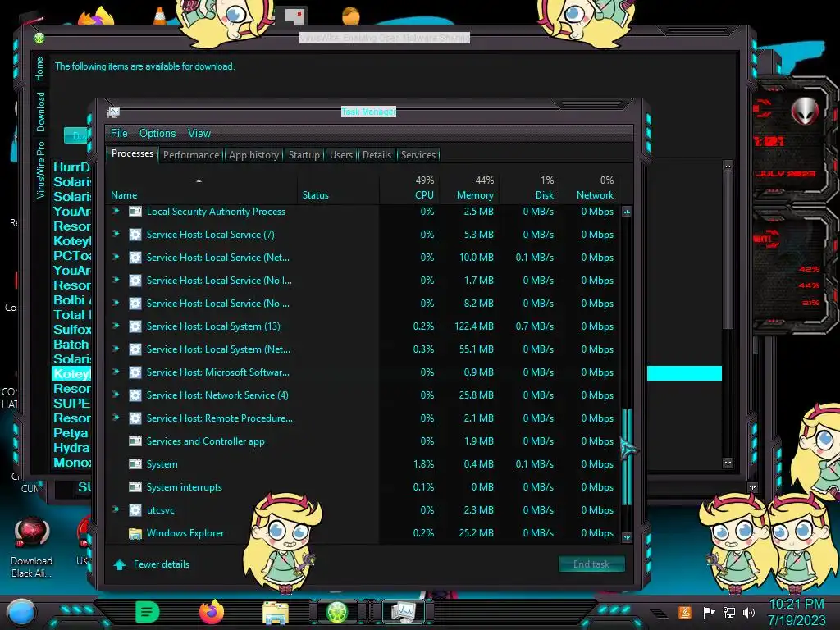Viewport: 840px width, 630px height.
Task: Switch to the Users tab
Action: (x=341, y=155)
